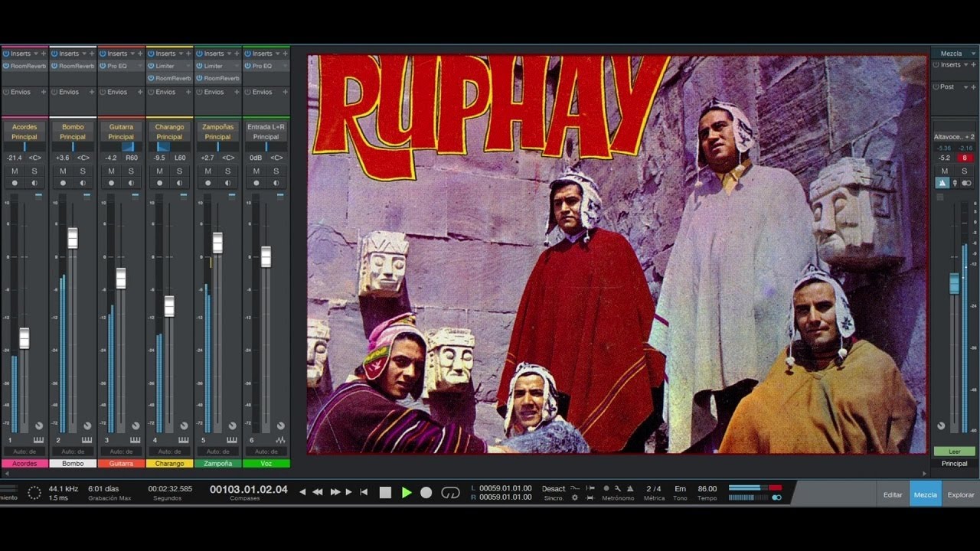Screen dimensions: 980x551
Task: Click the Stop button in transport
Action: click(386, 493)
